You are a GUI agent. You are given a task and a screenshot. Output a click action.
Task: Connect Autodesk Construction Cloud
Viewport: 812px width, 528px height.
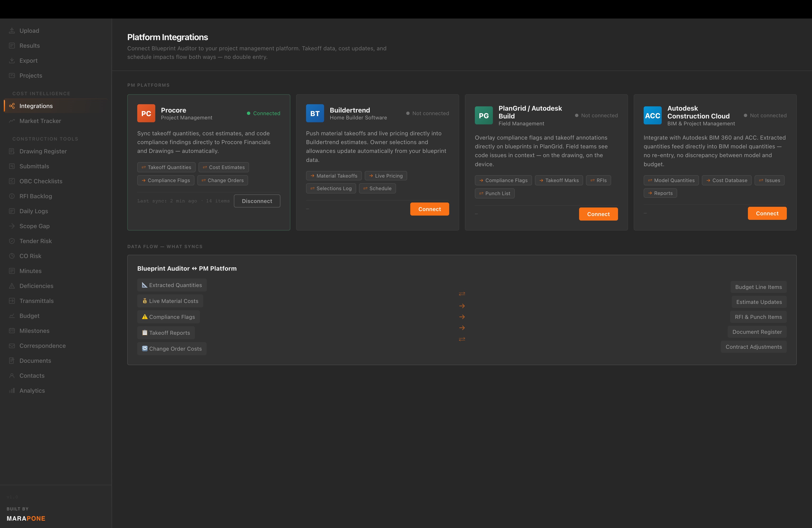(x=767, y=213)
